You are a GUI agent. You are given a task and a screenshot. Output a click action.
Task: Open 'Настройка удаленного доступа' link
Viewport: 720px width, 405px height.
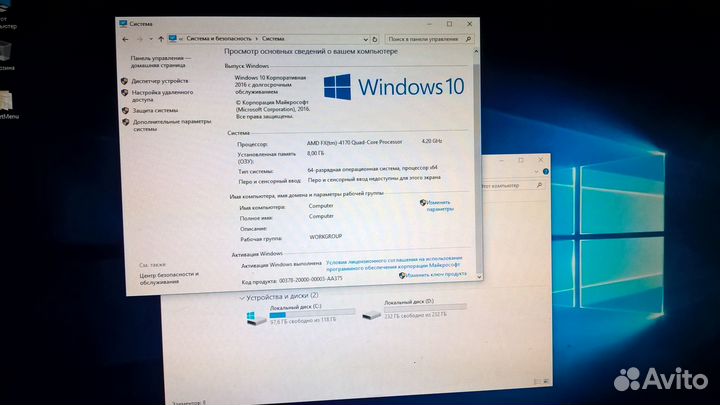pos(162,96)
